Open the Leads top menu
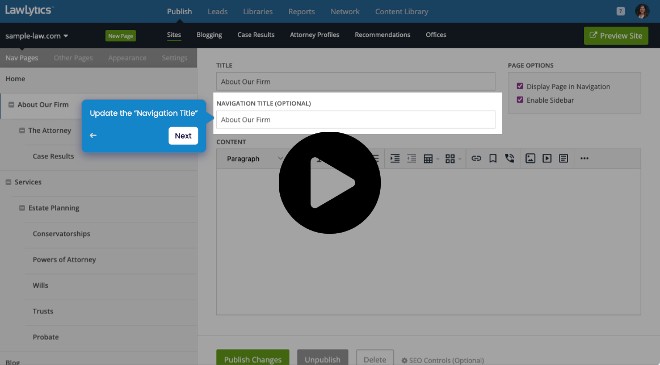The width and height of the screenshot is (660, 365). 218,11
